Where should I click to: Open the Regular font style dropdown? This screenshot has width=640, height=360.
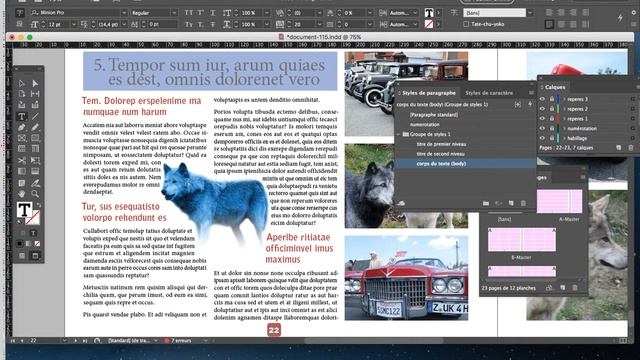pyautogui.click(x=174, y=13)
